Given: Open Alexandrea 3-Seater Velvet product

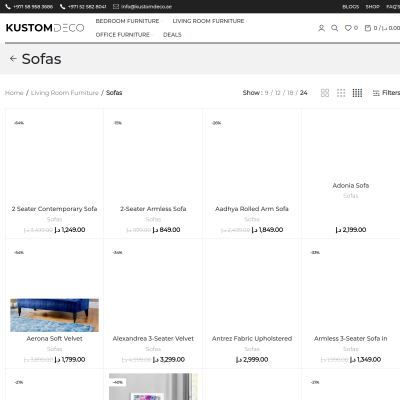Looking at the screenshot, I should coord(153,338).
